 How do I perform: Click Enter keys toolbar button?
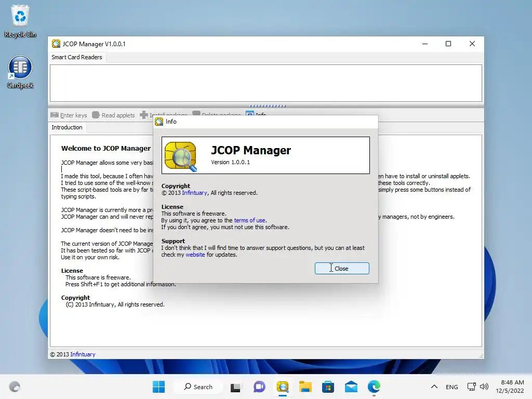[x=69, y=115]
